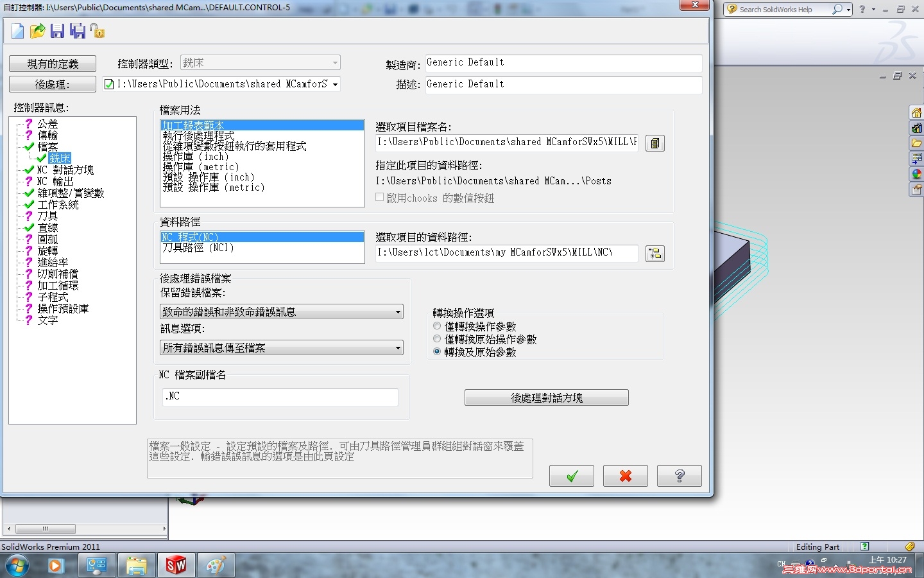Click the 現有的定義 button

point(53,64)
